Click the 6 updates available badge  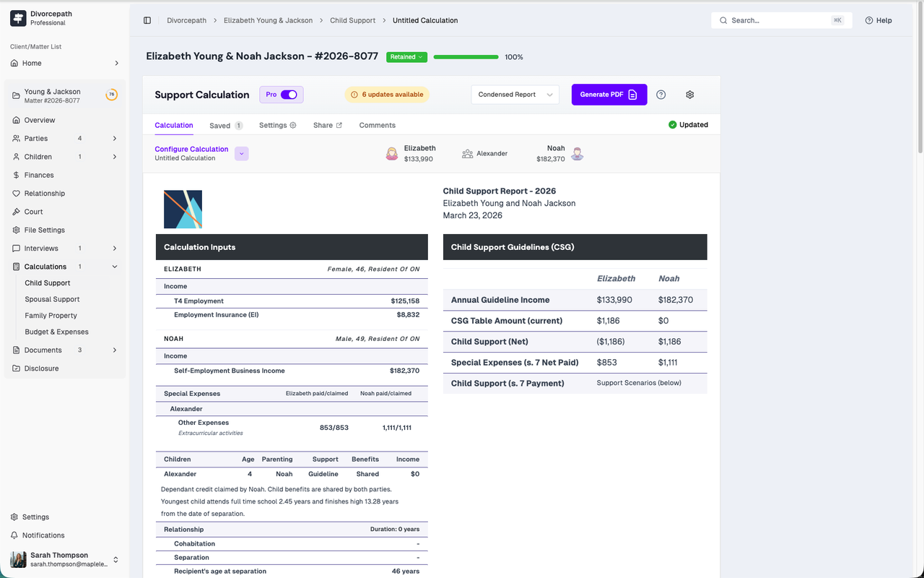pyautogui.click(x=387, y=95)
